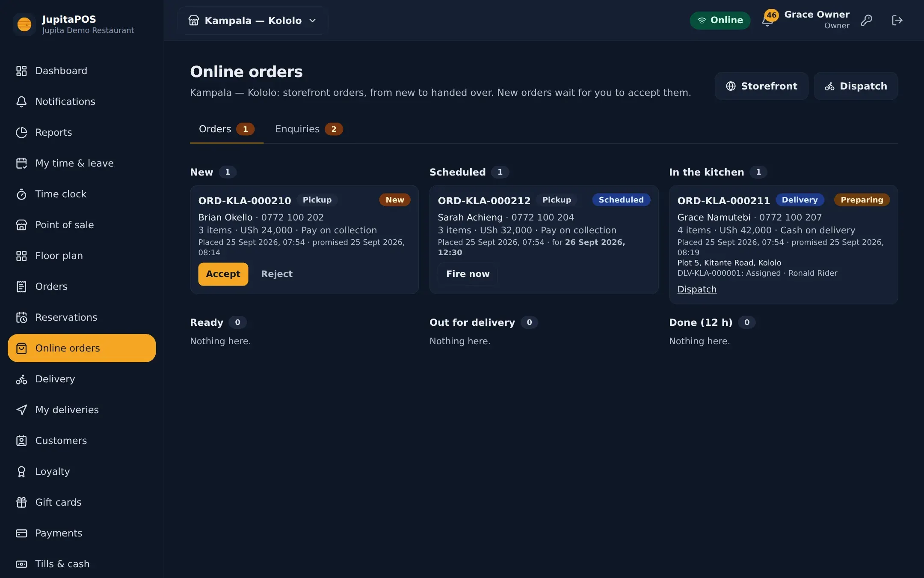Go to Point of sale

pyautogui.click(x=82, y=225)
